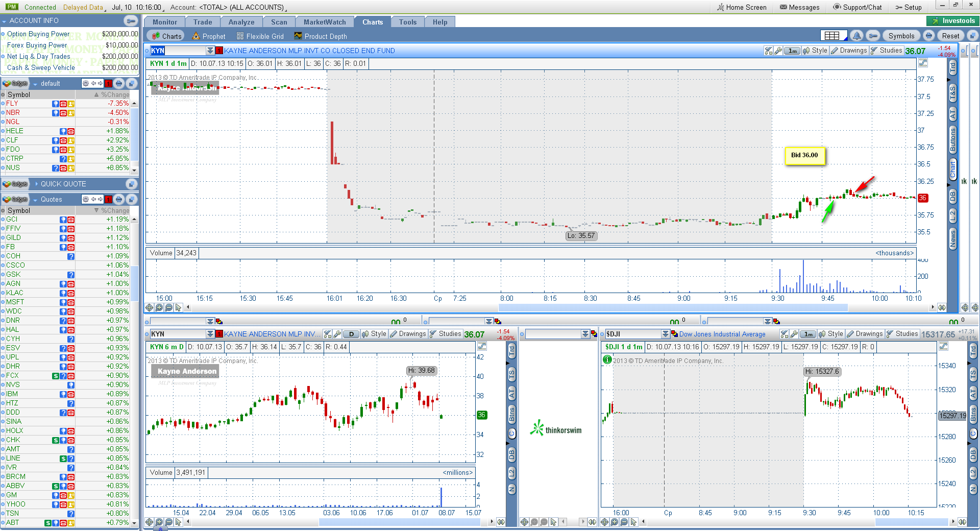Open Home Screen
The height and width of the screenshot is (531, 980).
[x=742, y=7]
